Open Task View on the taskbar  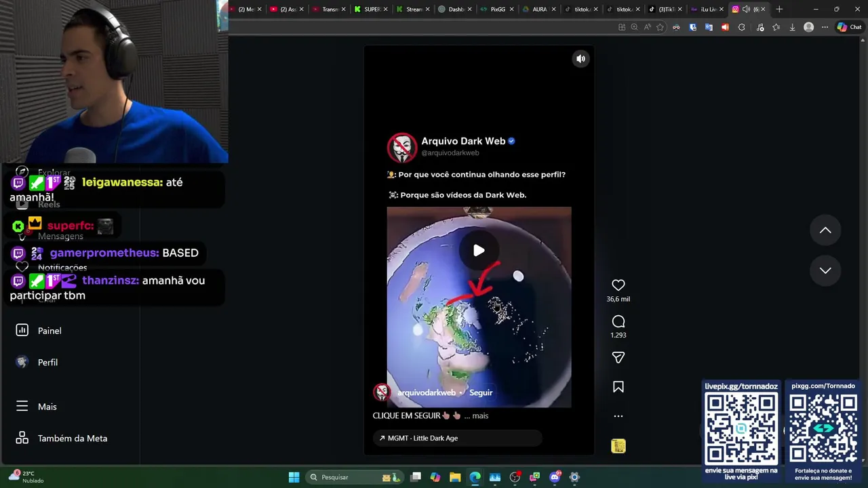[x=416, y=477]
